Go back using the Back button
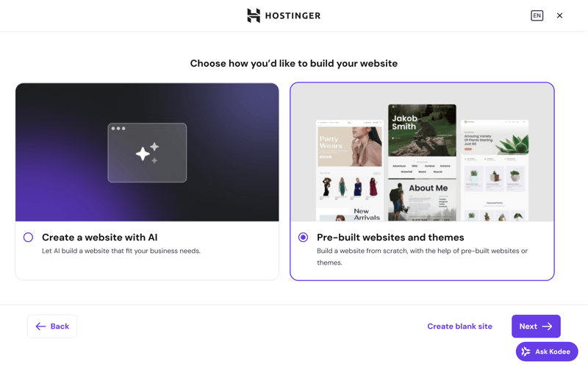Viewport: 588px width, 367px height. [52, 327]
